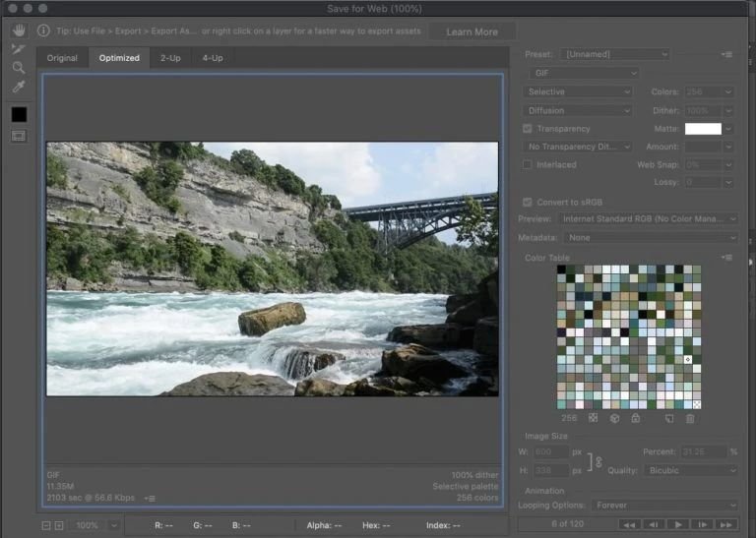Enable the Interlaced checkbox
756x538 pixels.
pyautogui.click(x=528, y=165)
